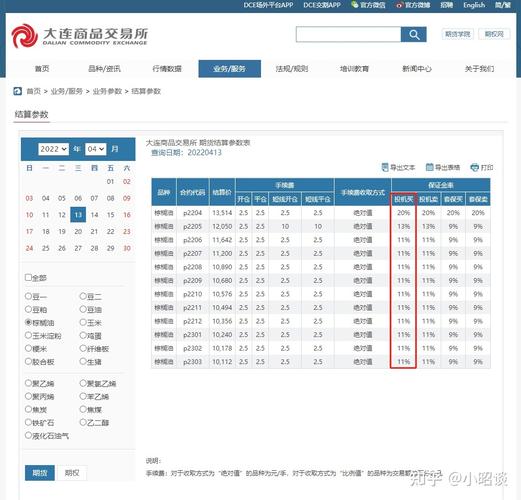Export the data as spreadsheet (导出表格)

(443, 167)
